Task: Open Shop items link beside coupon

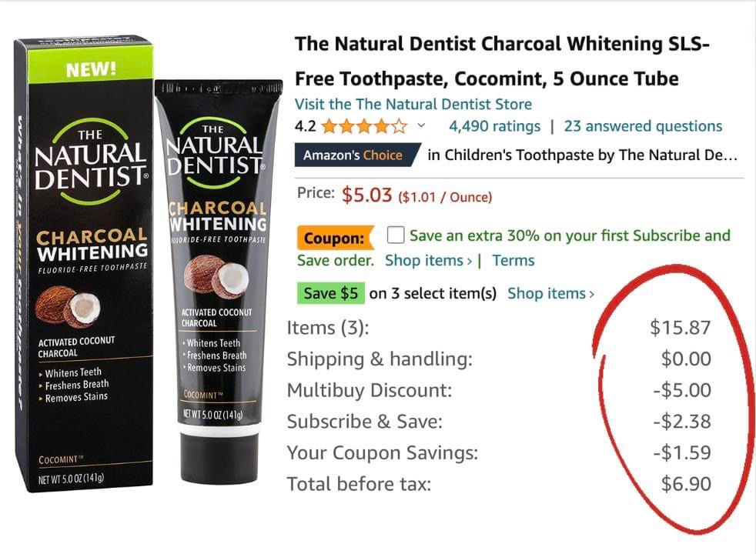Action: coord(428,261)
